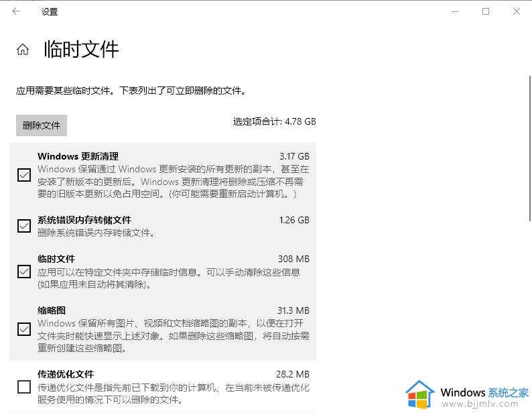
Task: Toggle the 临时文件 list item checkbox
Action: (x=24, y=272)
